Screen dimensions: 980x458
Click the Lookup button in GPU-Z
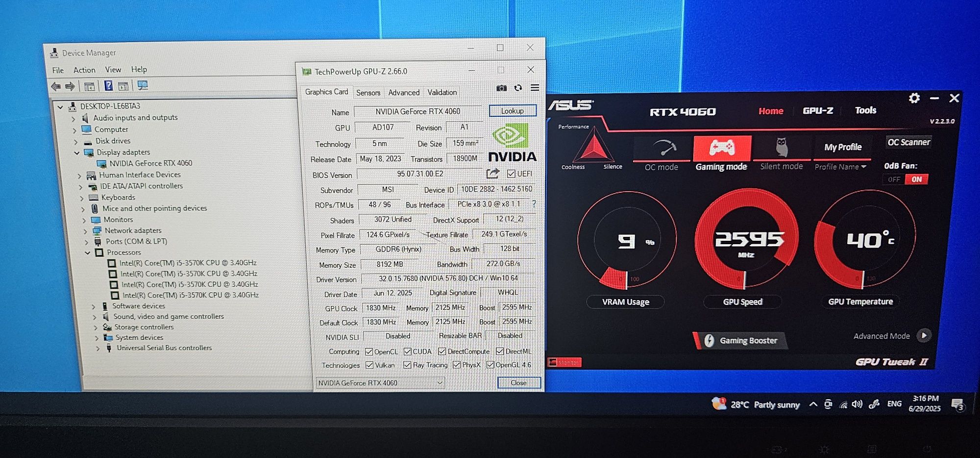point(513,111)
